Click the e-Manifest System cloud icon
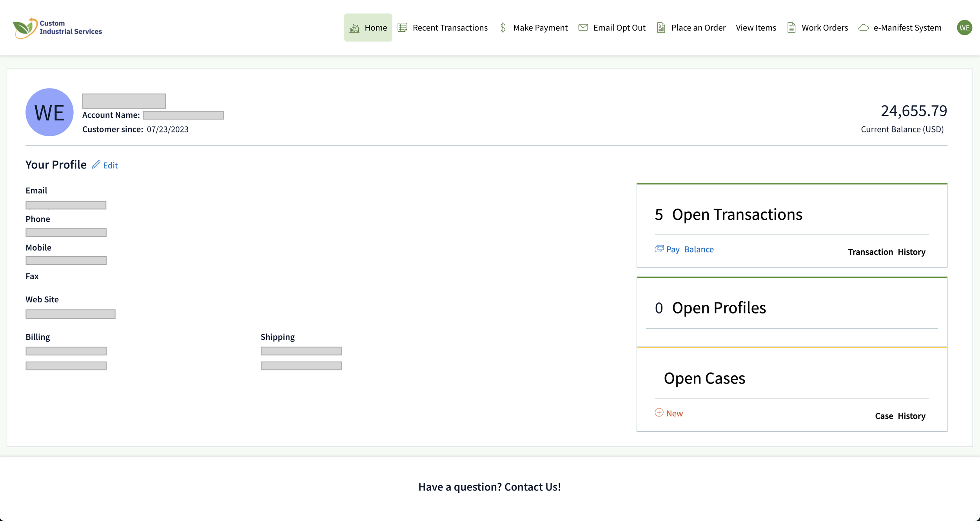Screen dimensions: 980x521 click(864, 27)
